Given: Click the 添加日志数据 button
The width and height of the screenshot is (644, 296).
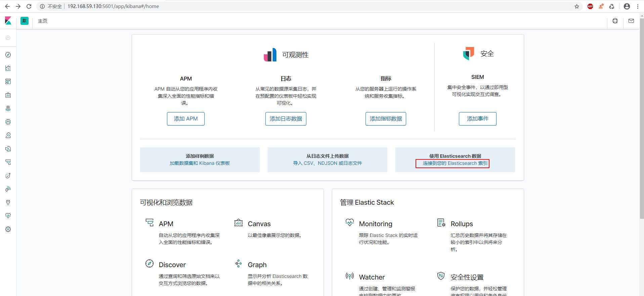Looking at the screenshot, I should pyautogui.click(x=286, y=119).
